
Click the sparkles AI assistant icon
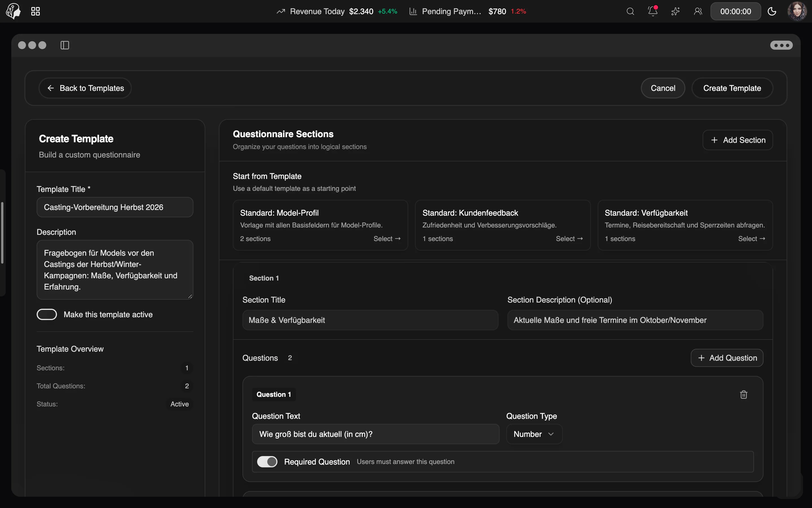(676, 11)
